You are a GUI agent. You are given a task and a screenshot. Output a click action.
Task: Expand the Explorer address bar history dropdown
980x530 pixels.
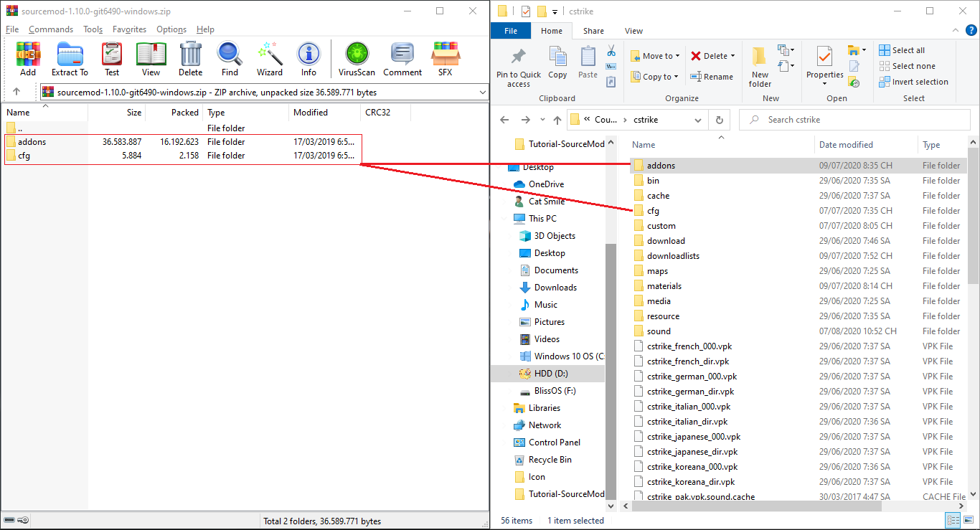pyautogui.click(x=699, y=120)
